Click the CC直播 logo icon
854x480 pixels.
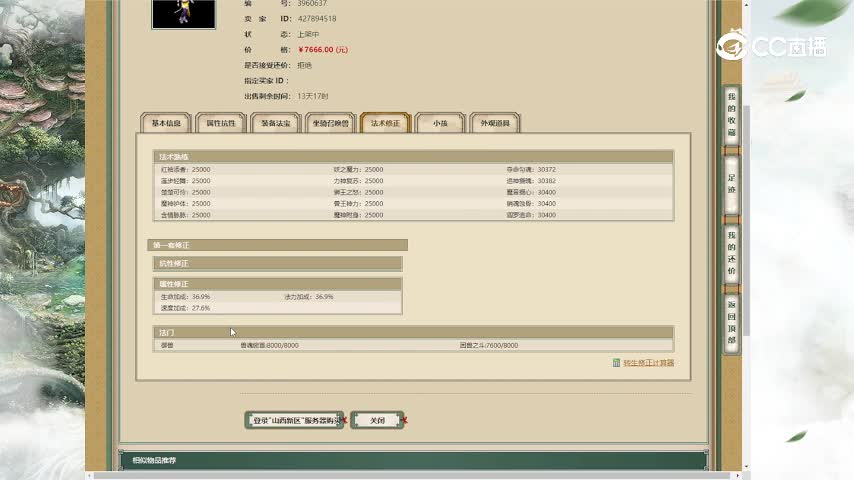733,45
